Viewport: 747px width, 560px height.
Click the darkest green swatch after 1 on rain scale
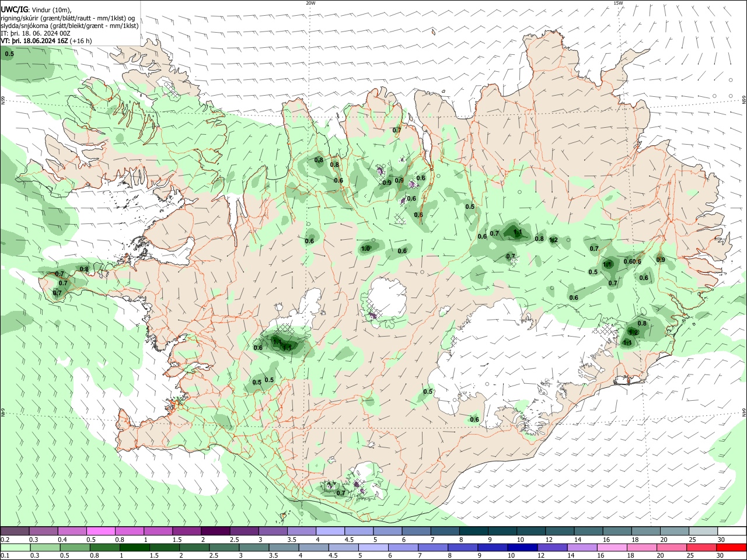click(x=135, y=547)
